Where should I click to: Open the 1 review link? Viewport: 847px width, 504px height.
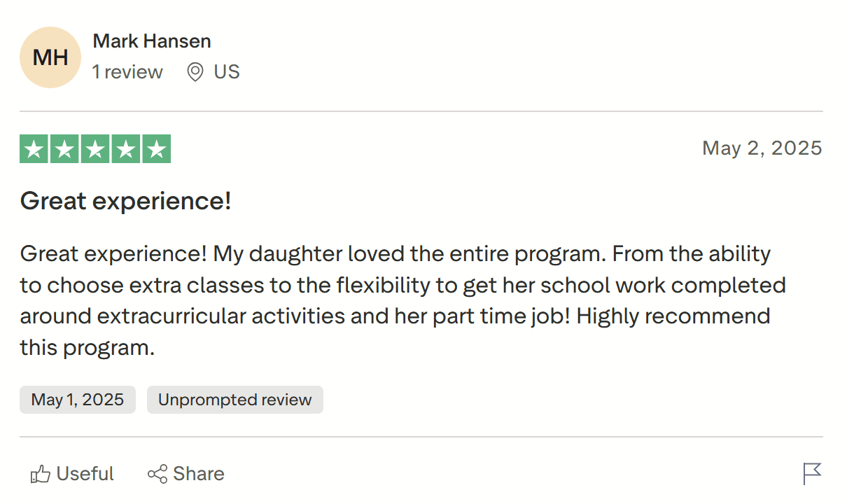[x=128, y=71]
